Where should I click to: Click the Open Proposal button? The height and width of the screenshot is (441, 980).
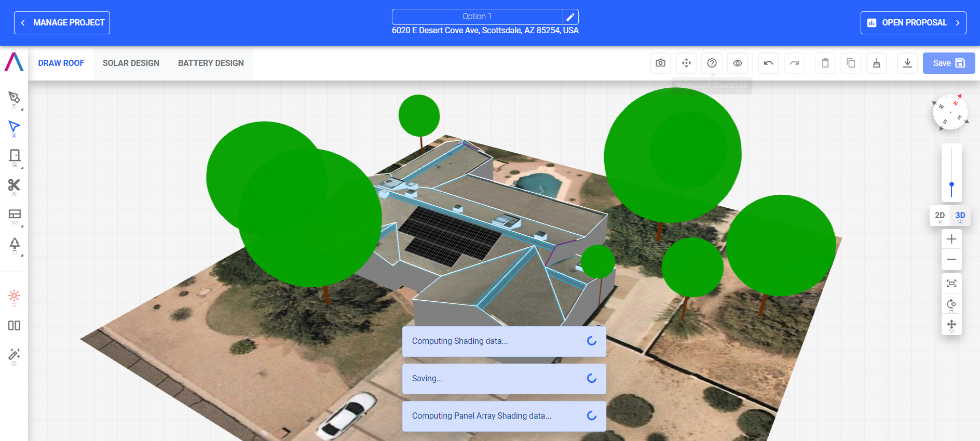click(913, 23)
